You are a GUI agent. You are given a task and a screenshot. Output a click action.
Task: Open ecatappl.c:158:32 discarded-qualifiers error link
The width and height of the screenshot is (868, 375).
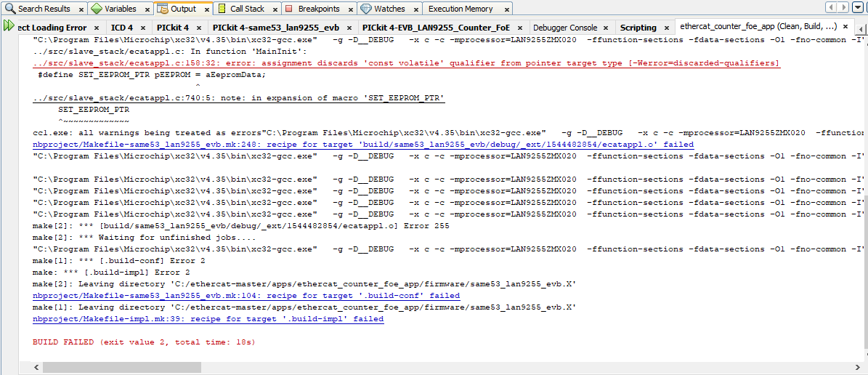coord(406,63)
